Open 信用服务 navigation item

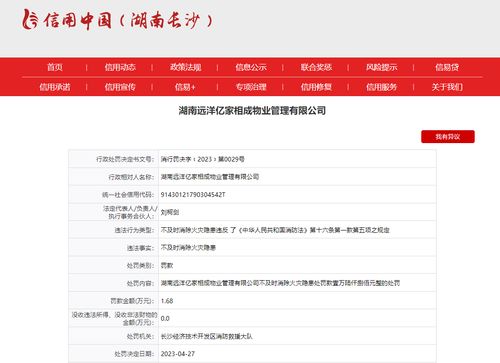tap(381, 87)
